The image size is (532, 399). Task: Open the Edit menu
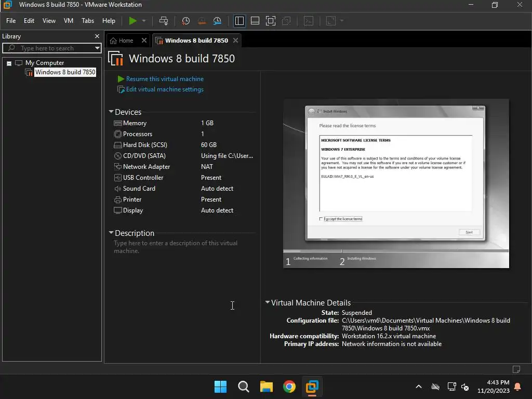pos(29,21)
